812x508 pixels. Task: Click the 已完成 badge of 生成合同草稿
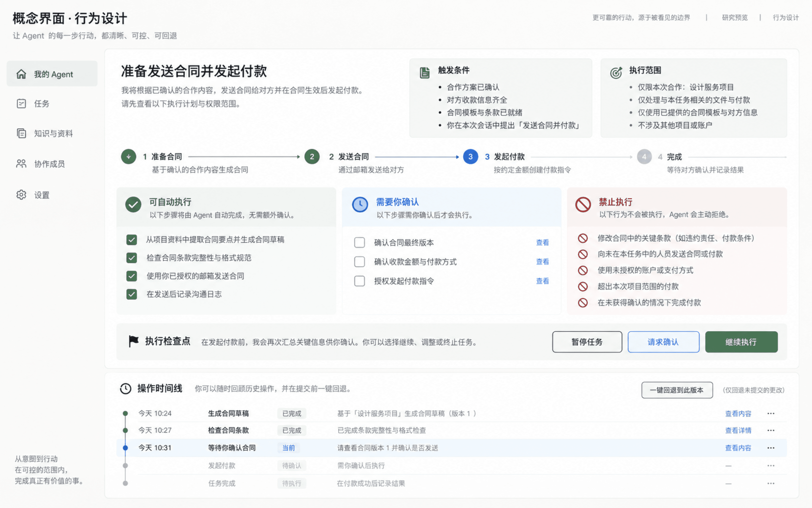(x=292, y=414)
